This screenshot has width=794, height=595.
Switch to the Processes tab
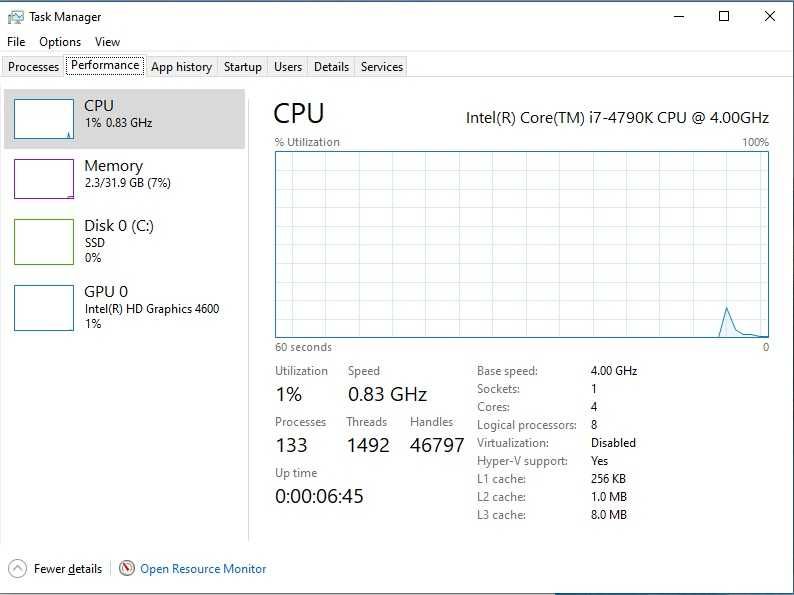[34, 67]
